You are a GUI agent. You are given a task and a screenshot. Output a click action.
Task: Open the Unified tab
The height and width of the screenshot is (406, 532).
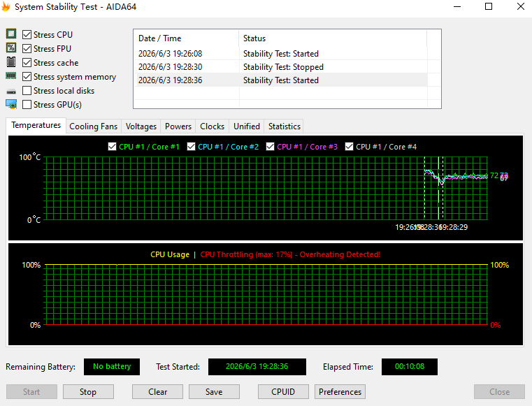247,126
